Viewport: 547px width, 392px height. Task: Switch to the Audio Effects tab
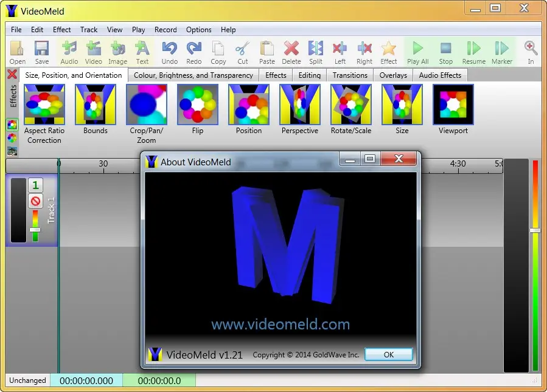click(x=440, y=75)
